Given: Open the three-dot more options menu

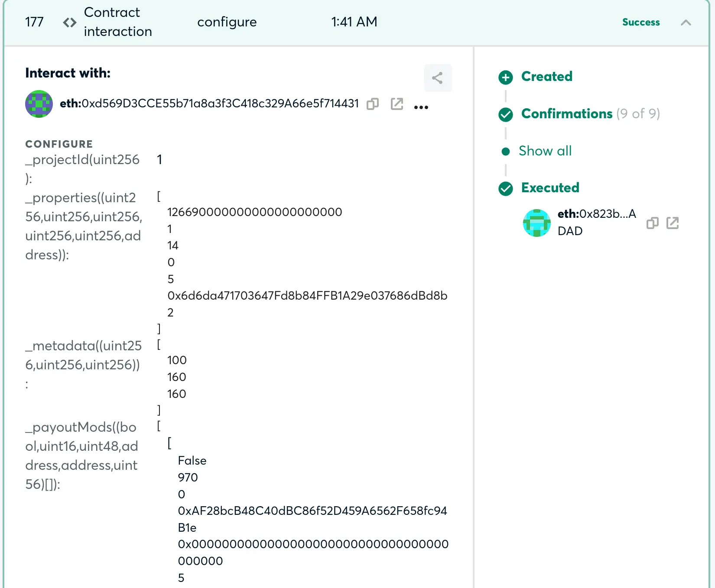Looking at the screenshot, I should [421, 107].
